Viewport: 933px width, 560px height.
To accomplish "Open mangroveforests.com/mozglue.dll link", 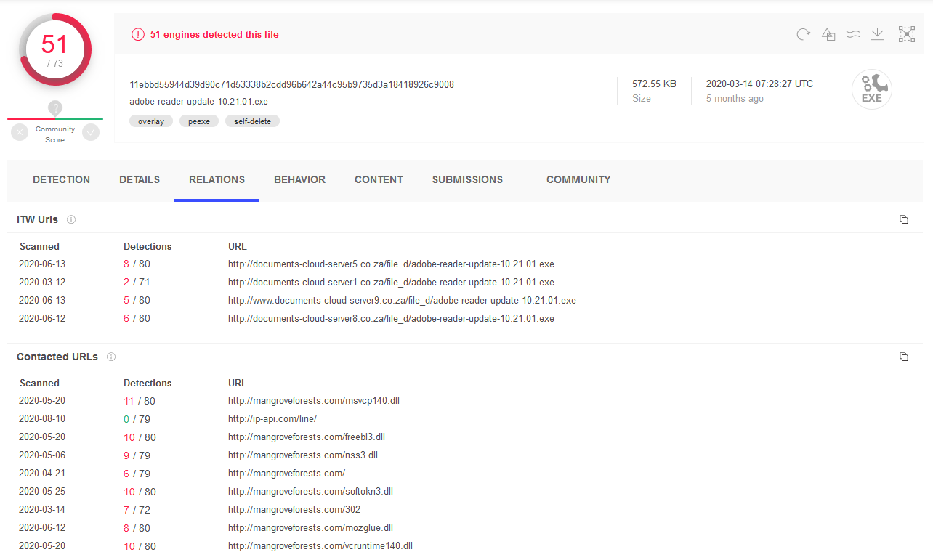I will pos(310,527).
